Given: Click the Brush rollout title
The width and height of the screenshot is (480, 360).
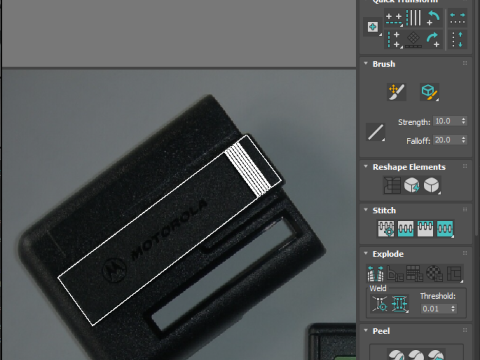Looking at the screenshot, I should tap(384, 64).
